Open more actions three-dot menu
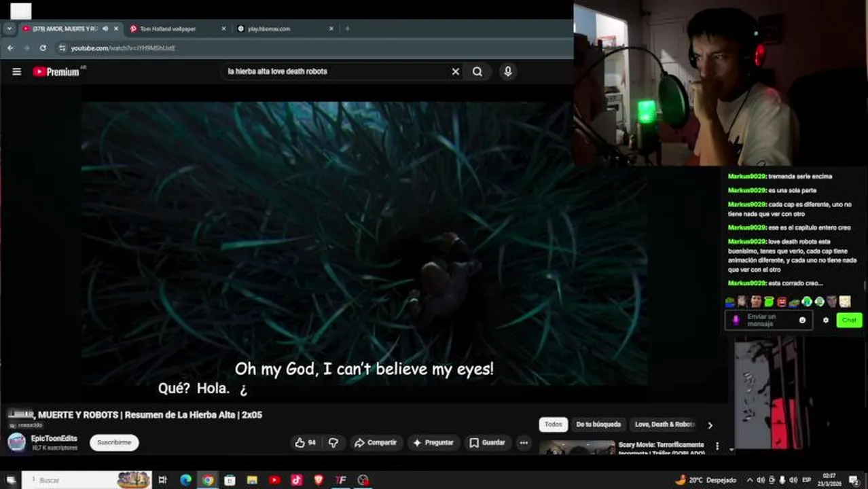The image size is (868, 489). click(524, 443)
